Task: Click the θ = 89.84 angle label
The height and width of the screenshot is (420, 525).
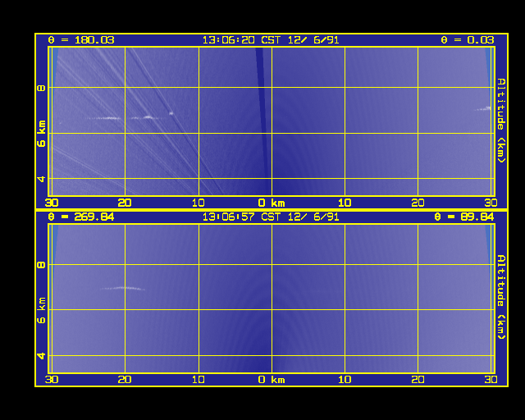Action: click(x=464, y=217)
